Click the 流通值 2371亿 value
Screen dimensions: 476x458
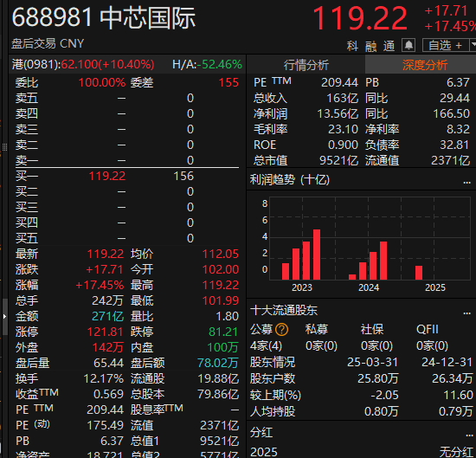point(451,160)
